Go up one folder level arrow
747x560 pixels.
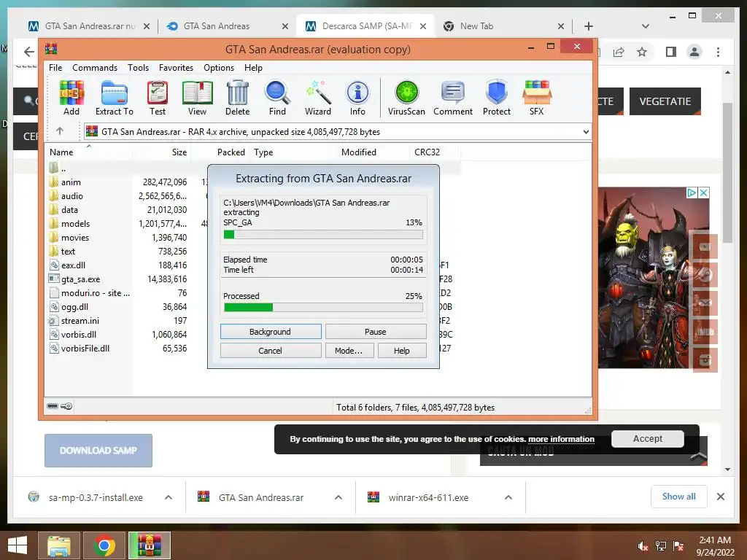click(x=60, y=131)
